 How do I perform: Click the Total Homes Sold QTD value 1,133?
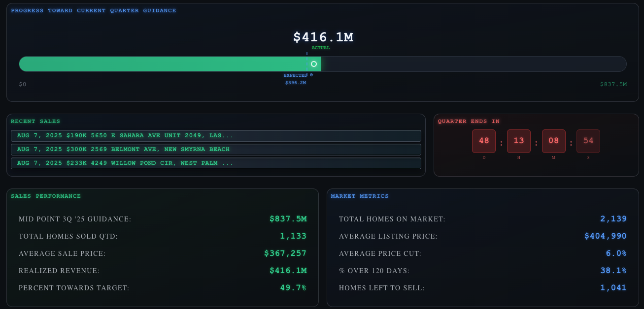[x=293, y=236]
